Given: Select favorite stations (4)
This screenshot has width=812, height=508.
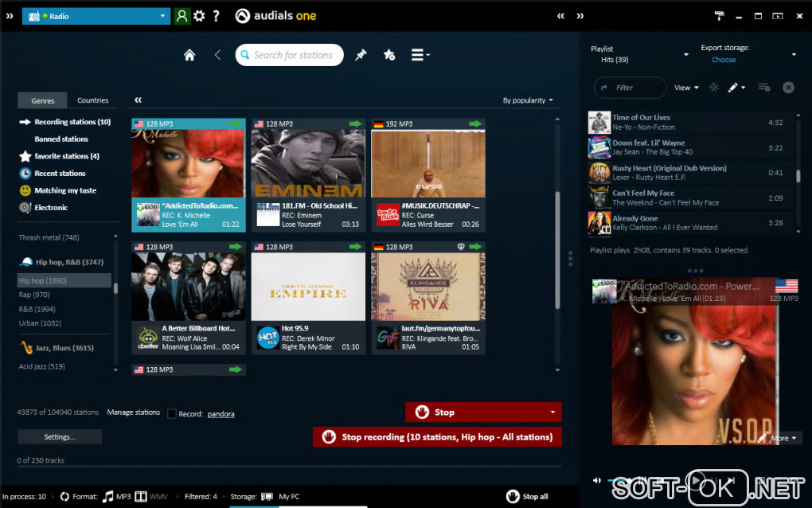Looking at the screenshot, I should click(67, 156).
